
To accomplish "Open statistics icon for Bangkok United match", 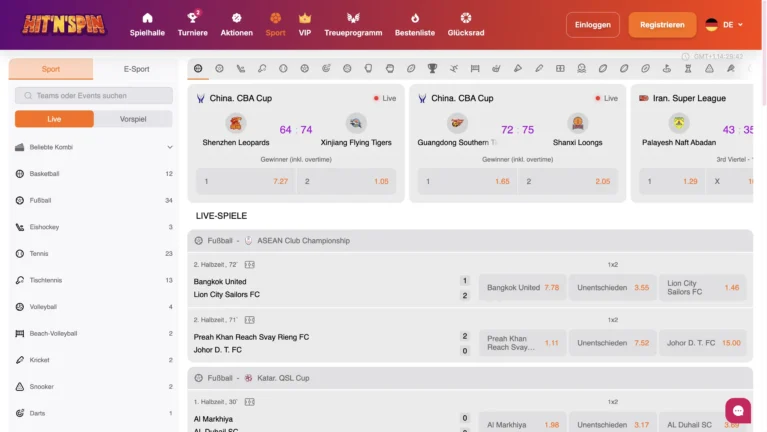I will [x=249, y=265].
